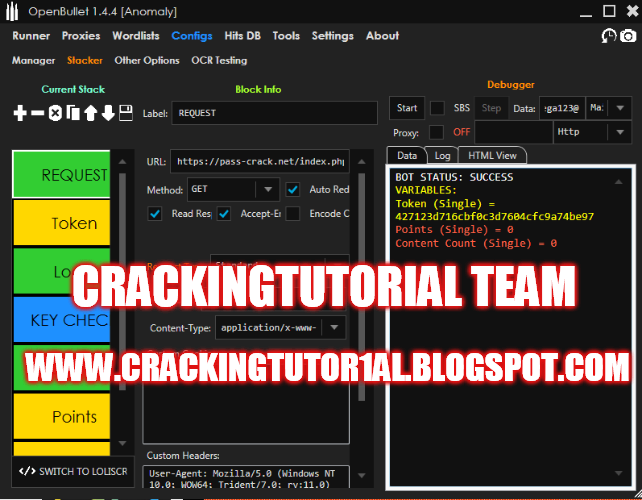Open the About menu
The width and height of the screenshot is (642, 500).
pos(382,36)
